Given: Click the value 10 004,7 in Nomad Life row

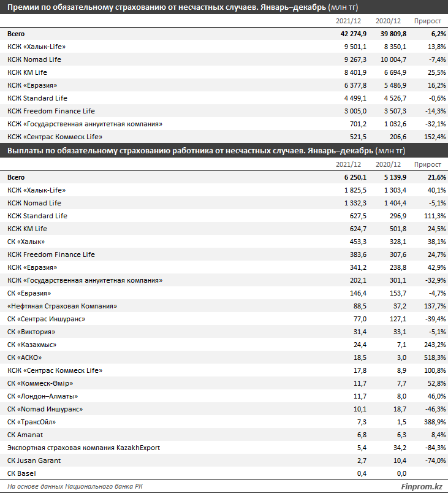Looking at the screenshot, I should tap(393, 59).
